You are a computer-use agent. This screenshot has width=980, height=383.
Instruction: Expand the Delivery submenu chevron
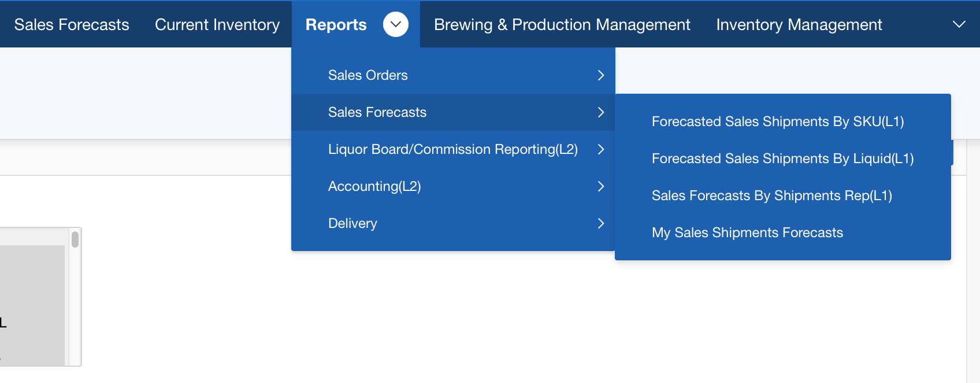[x=601, y=223]
